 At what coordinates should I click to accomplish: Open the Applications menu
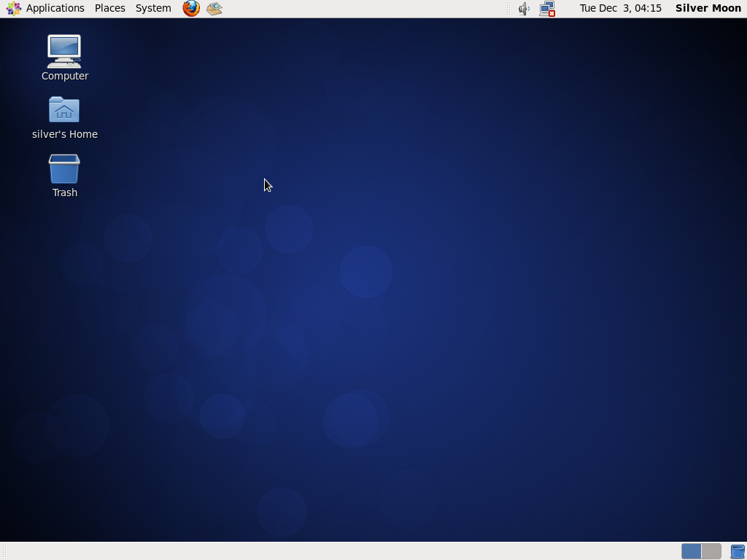coord(55,8)
